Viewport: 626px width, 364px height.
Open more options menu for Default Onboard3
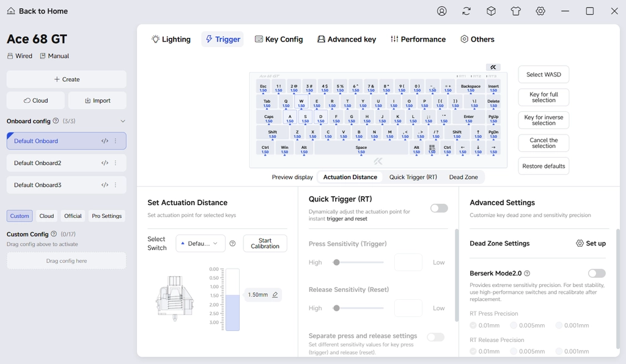116,185
